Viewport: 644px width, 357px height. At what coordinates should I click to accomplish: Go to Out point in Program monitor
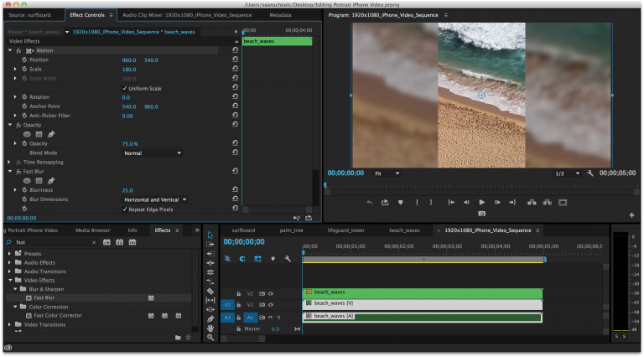[512, 202]
